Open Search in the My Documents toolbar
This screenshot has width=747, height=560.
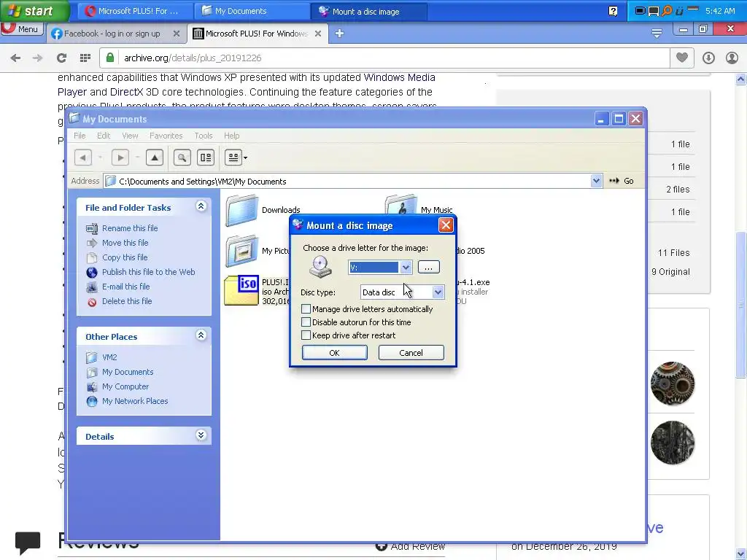tap(182, 157)
